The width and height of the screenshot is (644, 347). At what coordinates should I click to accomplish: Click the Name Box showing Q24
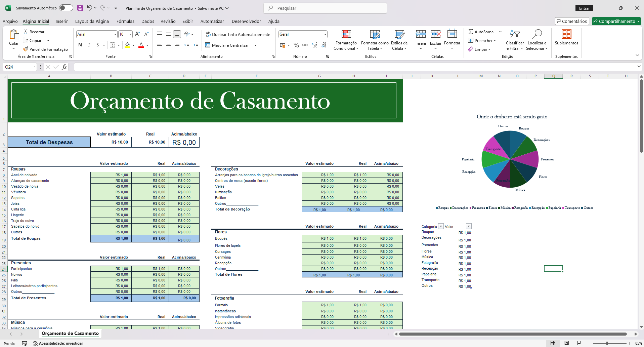pos(20,67)
